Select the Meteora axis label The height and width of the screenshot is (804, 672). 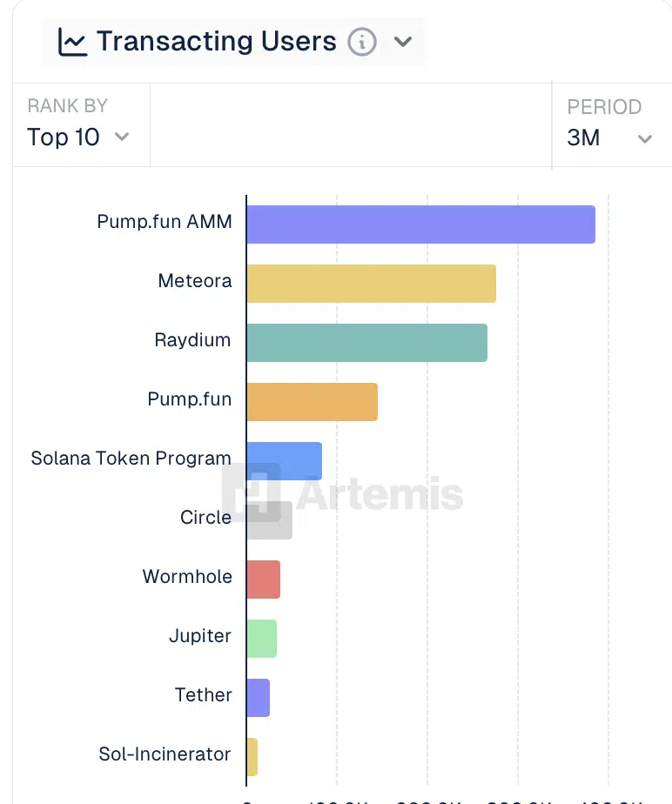point(195,280)
